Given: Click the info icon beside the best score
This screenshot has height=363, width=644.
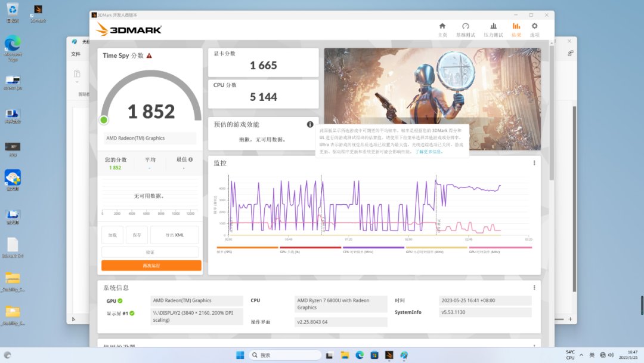Looking at the screenshot, I should pos(191,159).
